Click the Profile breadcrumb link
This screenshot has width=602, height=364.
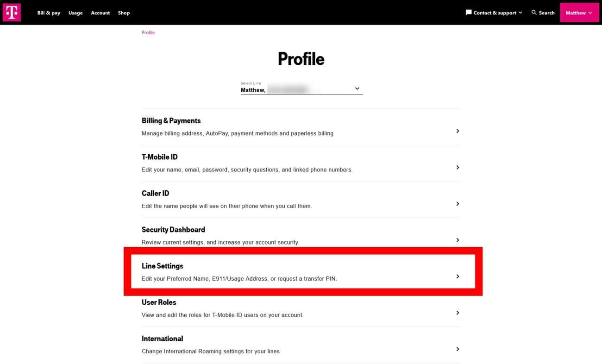148,32
